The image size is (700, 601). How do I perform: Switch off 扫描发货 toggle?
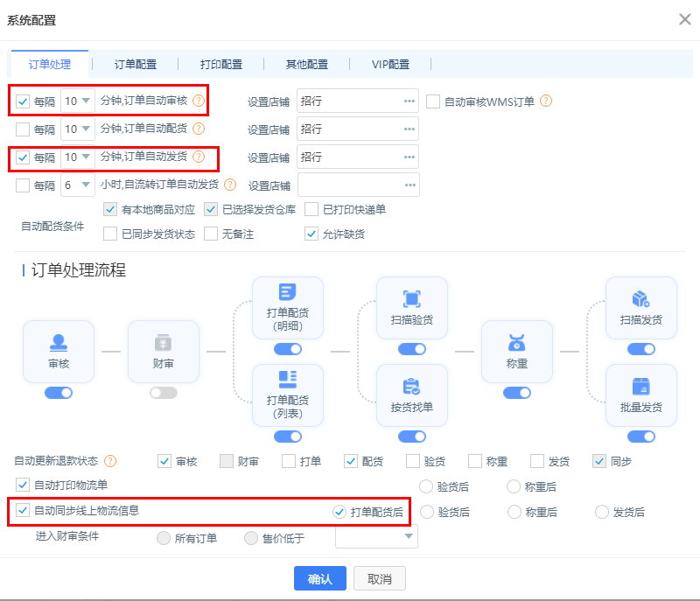(x=641, y=349)
